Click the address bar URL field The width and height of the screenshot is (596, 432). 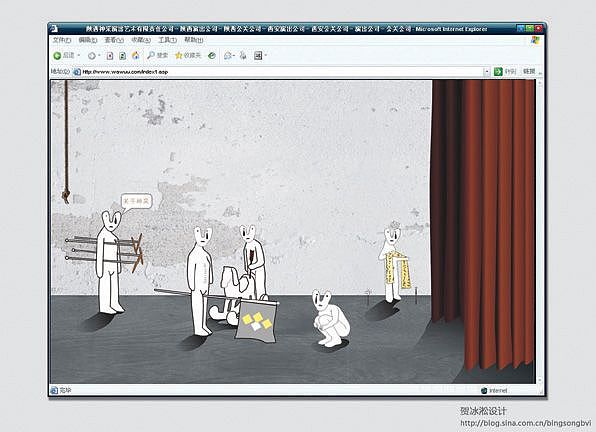pyautogui.click(x=281, y=71)
